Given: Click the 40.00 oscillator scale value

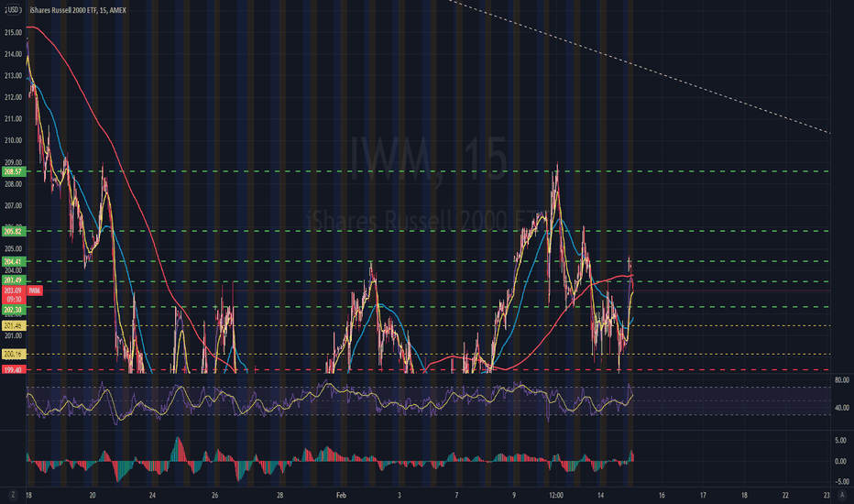Looking at the screenshot, I should [841, 408].
